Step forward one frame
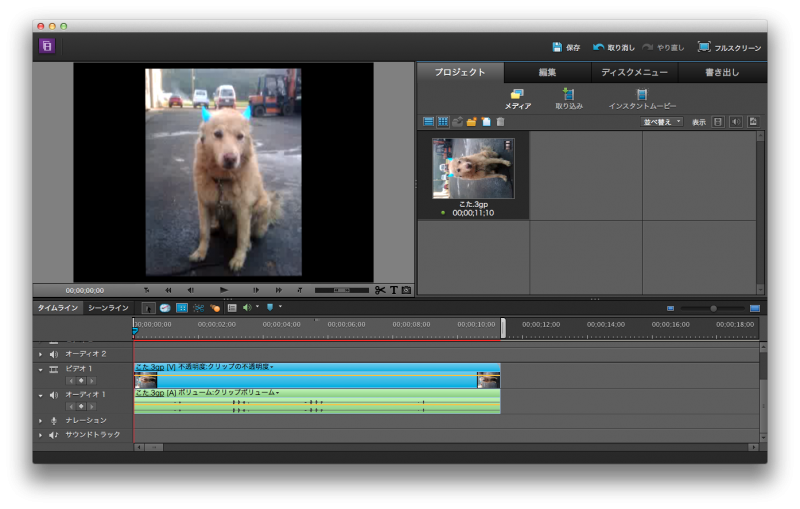Viewport: 800px width, 509px height. point(256,290)
